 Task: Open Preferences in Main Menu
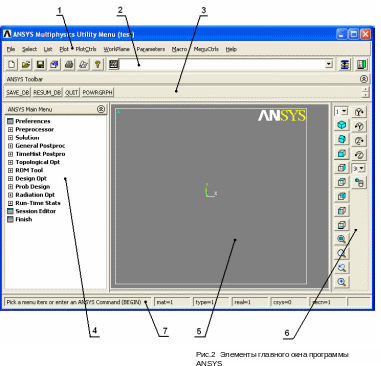(33, 121)
